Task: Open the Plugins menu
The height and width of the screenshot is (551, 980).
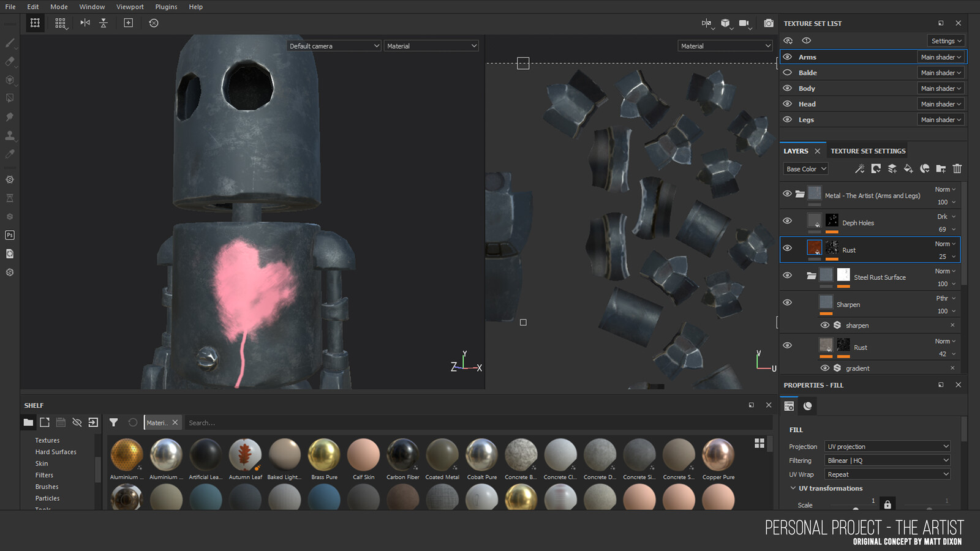Action: coord(166,7)
